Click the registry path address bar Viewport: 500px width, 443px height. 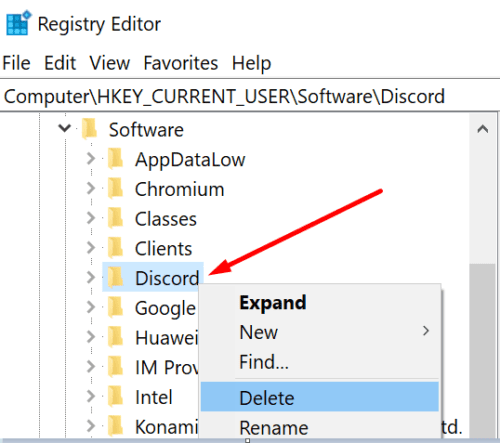[250, 96]
